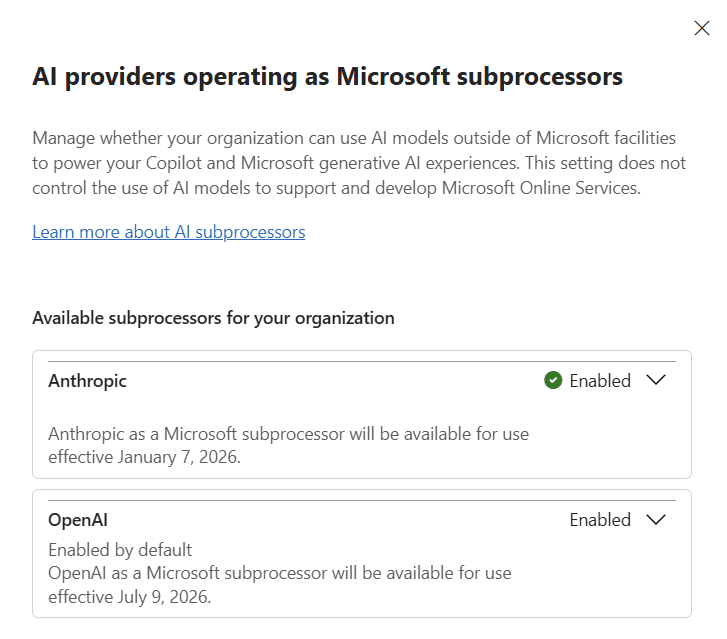Click the green checkmark icon beside Anthropic
This screenshot has height=639, width=727.
[x=553, y=380]
